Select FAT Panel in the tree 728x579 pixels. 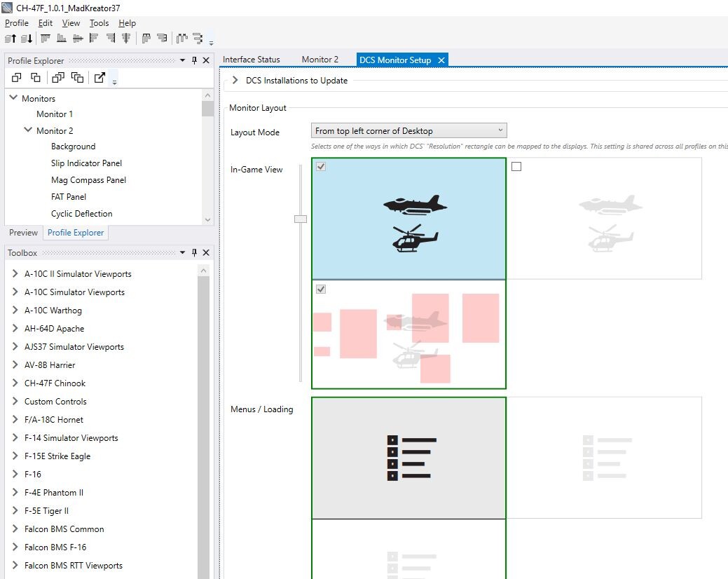click(68, 196)
